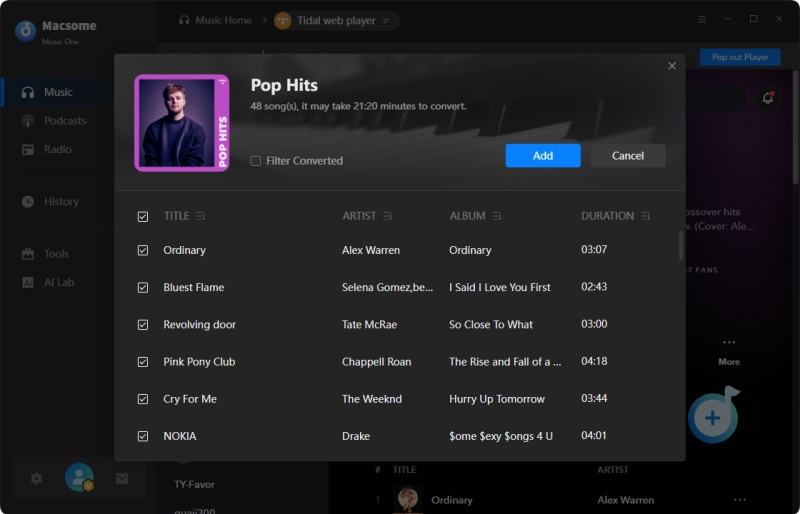Switch source via Tidal web player selector
This screenshot has width=800, height=514.
coord(336,21)
